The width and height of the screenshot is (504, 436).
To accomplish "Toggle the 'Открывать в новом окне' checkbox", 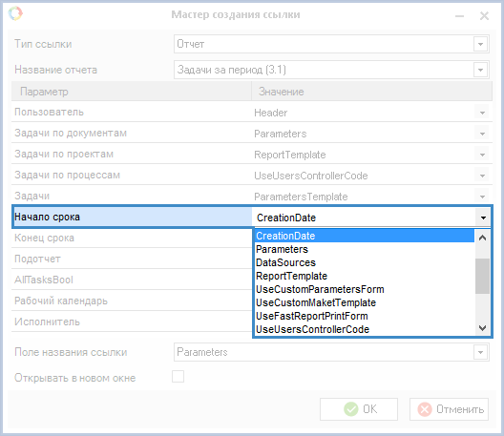I will (178, 377).
